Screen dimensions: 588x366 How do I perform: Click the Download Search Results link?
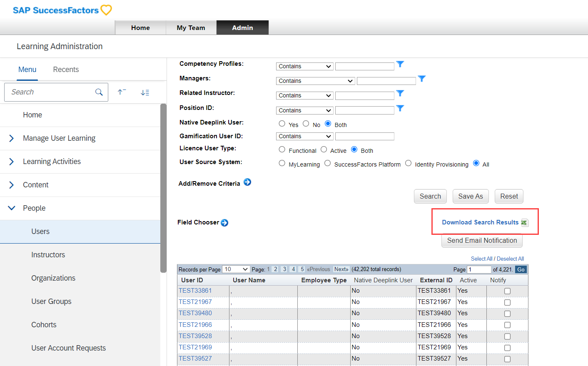(x=480, y=222)
